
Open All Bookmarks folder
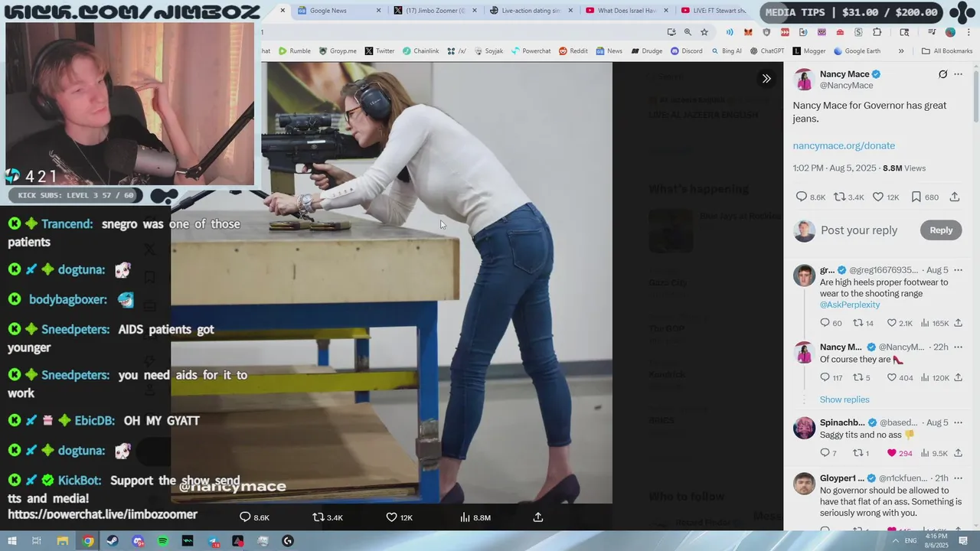pyautogui.click(x=947, y=51)
